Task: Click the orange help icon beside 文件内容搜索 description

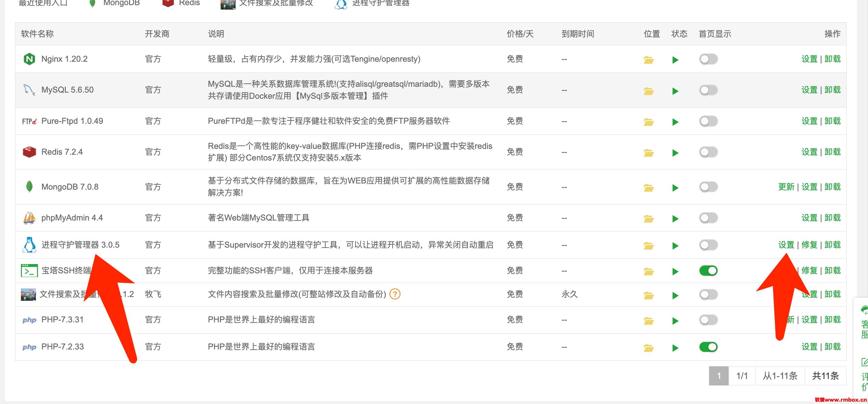Action: coord(395,294)
